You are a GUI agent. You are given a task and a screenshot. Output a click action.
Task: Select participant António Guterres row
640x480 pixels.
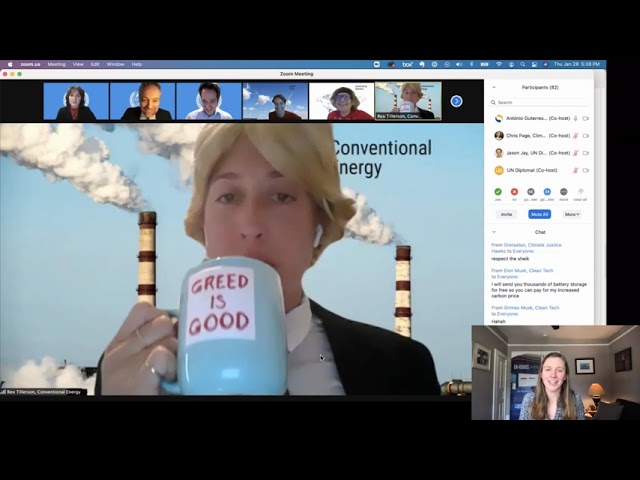(x=540, y=118)
